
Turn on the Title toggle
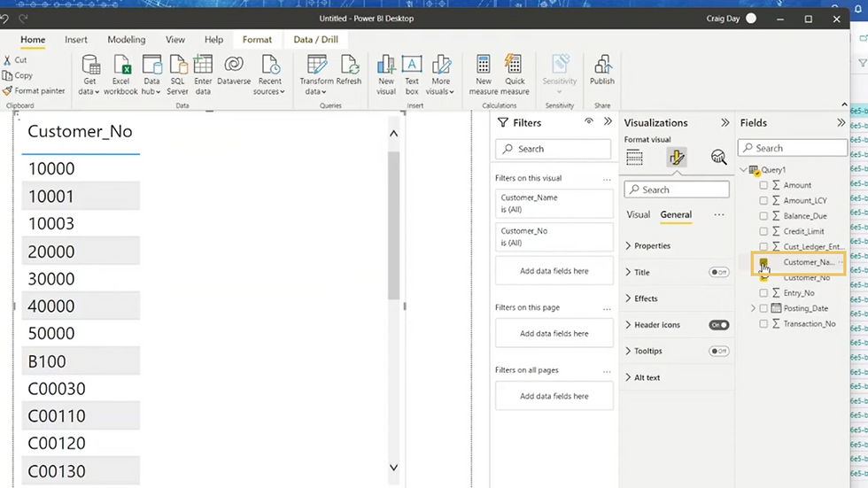(x=718, y=272)
